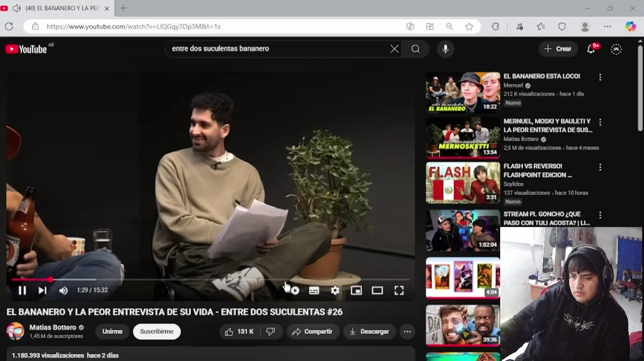Open the Crear menu

coord(558,49)
